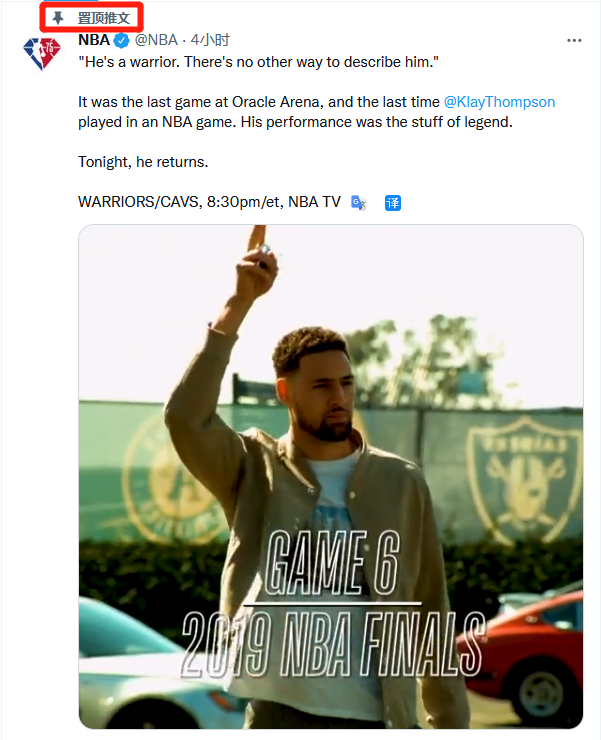Click the blue verified badge
The width and height of the screenshot is (601, 740).
121,40
